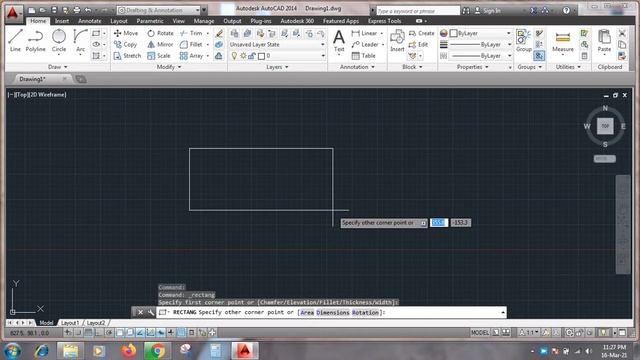Expand the Draw panel
This screenshot has height=360, width=640.
[57, 67]
